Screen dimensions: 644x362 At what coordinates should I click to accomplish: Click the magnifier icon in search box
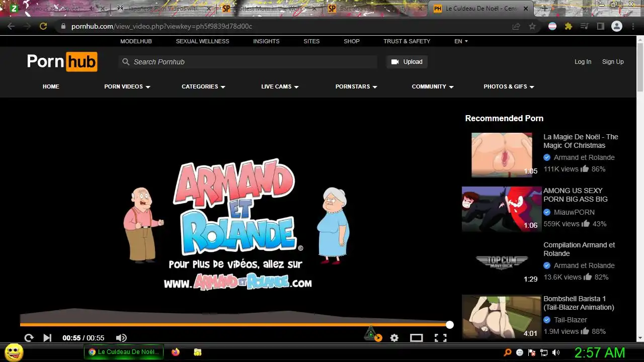point(126,62)
